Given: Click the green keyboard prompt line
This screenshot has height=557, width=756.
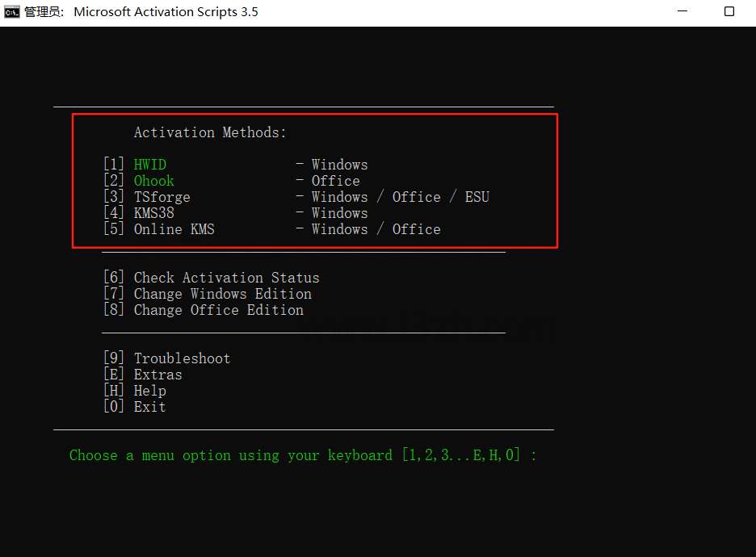Looking at the screenshot, I should click(x=303, y=455).
